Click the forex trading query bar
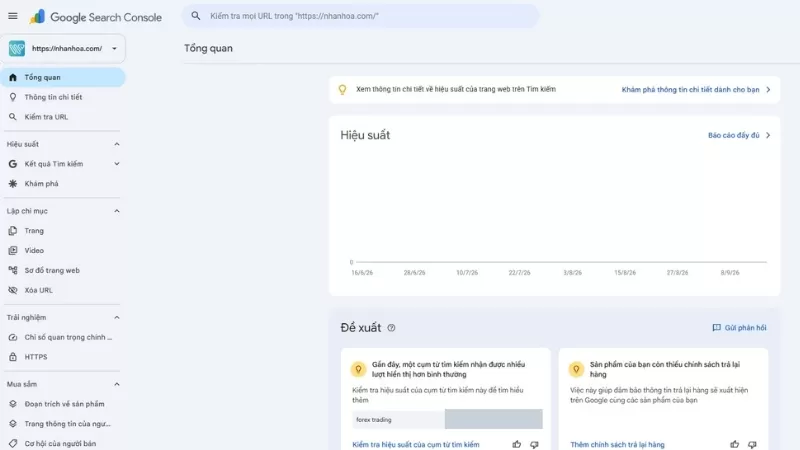 click(447, 419)
